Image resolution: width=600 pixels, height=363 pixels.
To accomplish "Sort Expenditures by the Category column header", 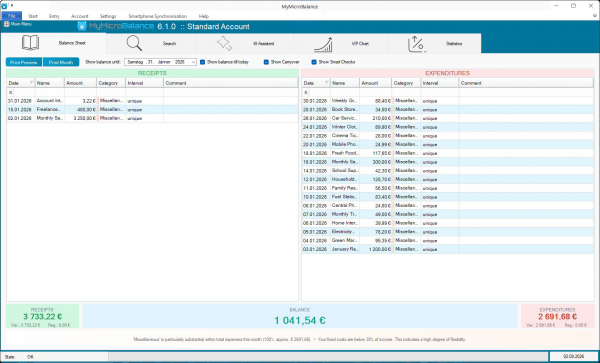I will click(406, 83).
